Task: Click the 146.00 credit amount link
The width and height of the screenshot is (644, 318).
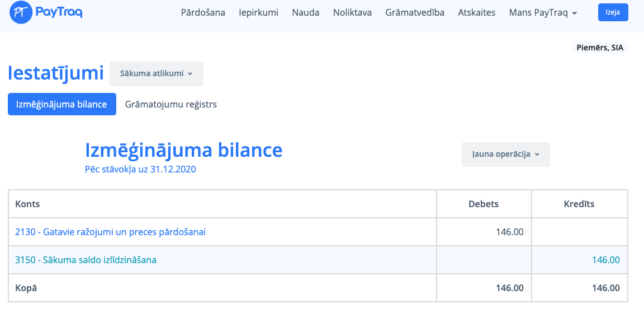Action: click(x=605, y=260)
